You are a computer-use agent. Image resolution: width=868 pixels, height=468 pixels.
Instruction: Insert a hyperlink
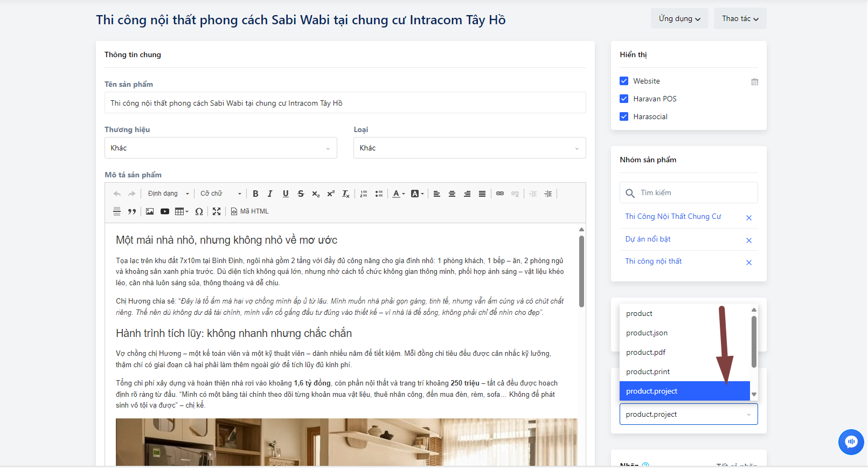500,194
